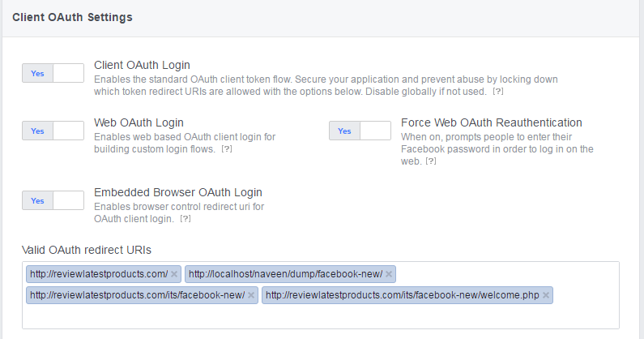Show help for Force Web OAuth Reauthentication
644x339 pixels.
(x=431, y=161)
